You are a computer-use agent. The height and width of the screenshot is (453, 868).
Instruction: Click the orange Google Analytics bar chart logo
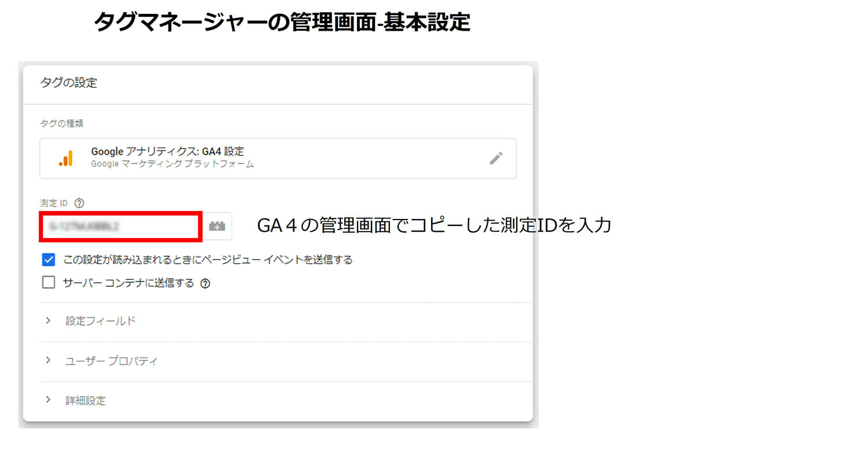tap(66, 158)
